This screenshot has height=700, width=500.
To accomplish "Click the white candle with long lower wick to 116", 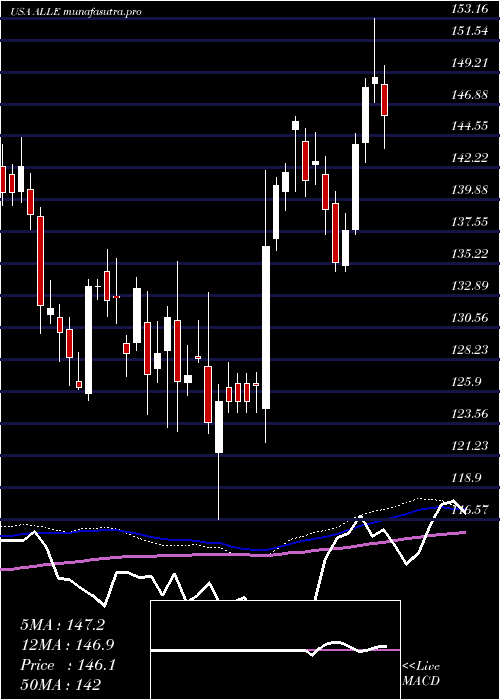I will tap(219, 427).
